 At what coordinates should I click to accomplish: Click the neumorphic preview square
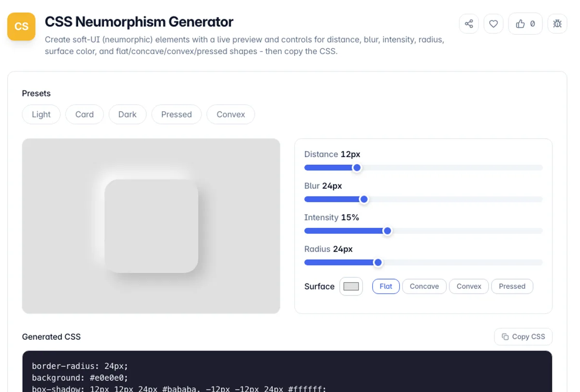pos(151,226)
